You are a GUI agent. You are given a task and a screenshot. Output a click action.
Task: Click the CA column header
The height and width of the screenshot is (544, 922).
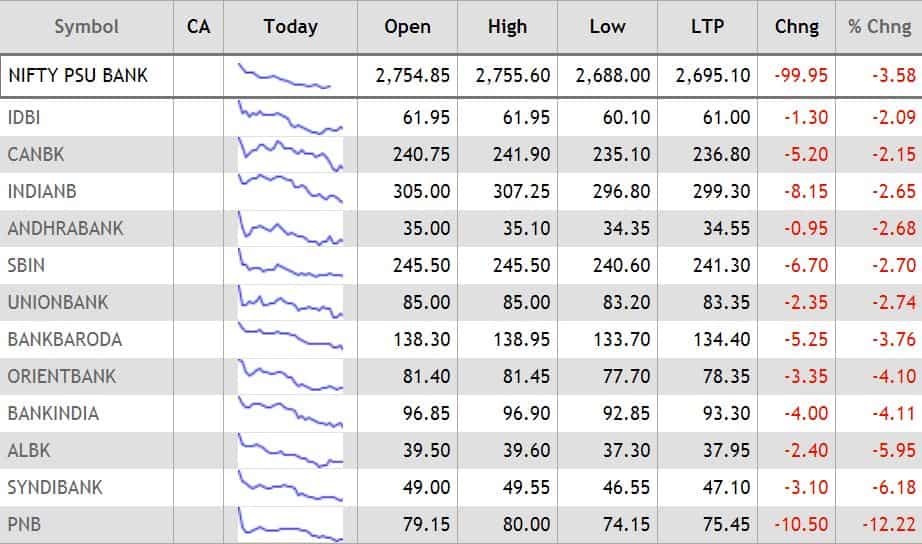click(198, 27)
